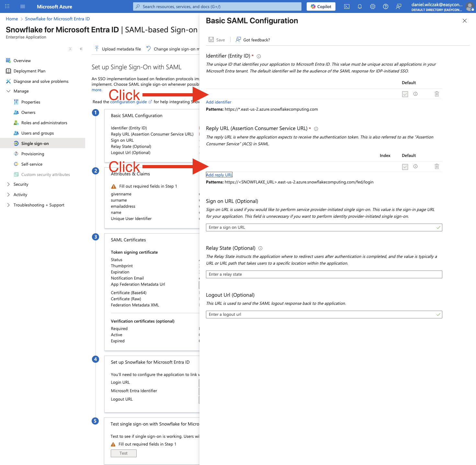Expand the Security section
The width and height of the screenshot is (476, 465).
click(8, 184)
